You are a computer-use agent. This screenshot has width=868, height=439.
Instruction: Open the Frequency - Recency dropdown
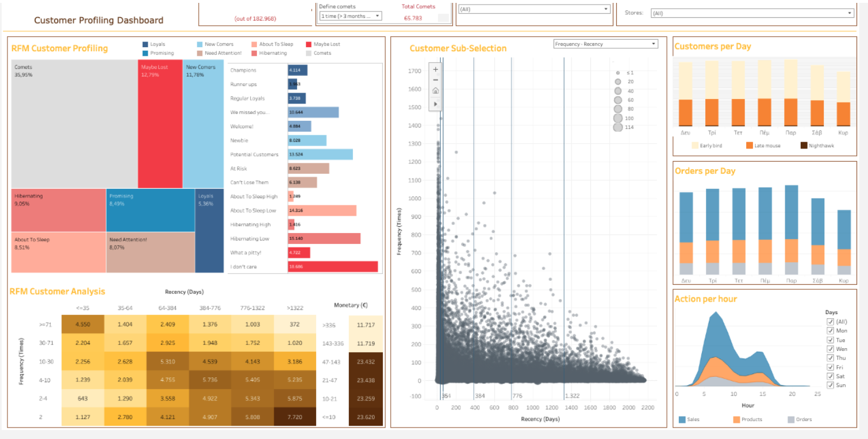[605, 44]
